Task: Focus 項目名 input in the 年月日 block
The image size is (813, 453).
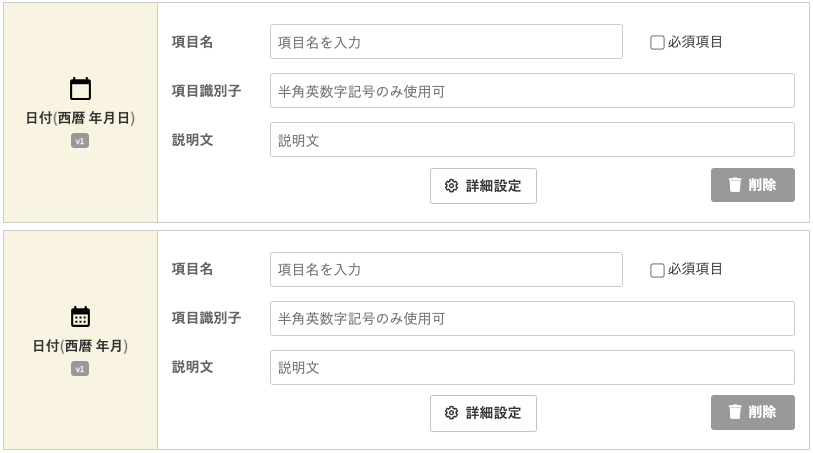Action: pos(446,41)
